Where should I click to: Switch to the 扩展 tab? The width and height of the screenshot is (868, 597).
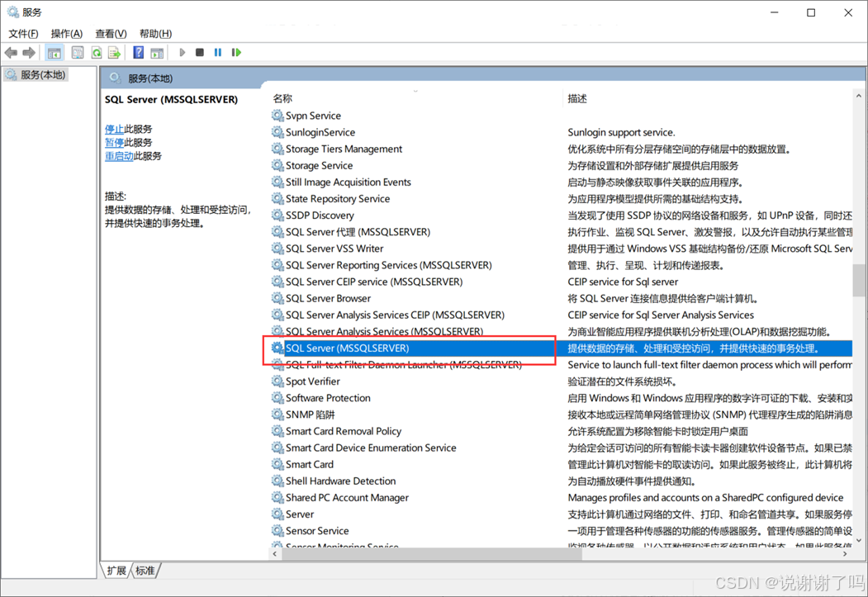116,571
